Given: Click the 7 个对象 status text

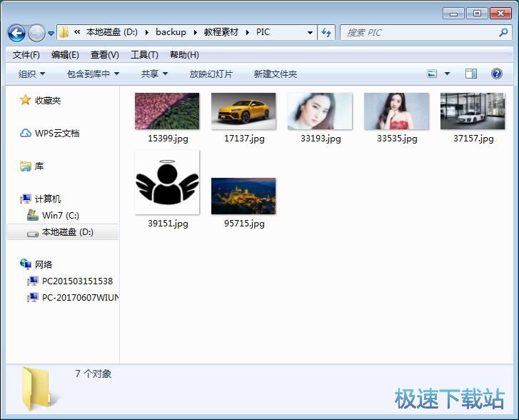Looking at the screenshot, I should 93,374.
